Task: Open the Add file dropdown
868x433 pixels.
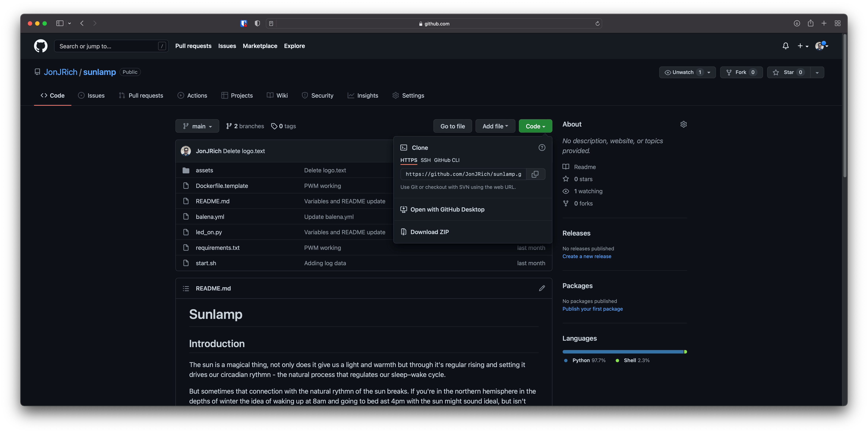Action: [495, 126]
